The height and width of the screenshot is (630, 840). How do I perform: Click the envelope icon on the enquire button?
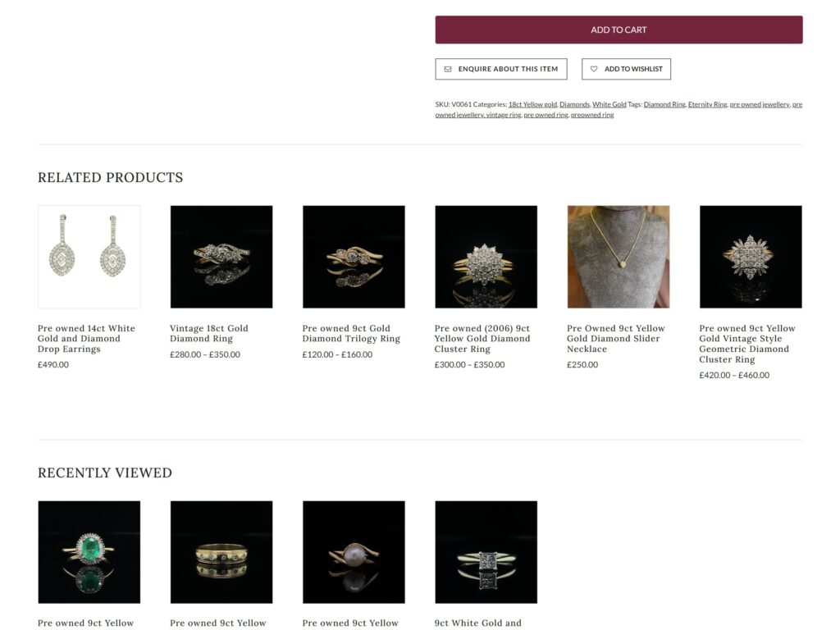pyautogui.click(x=448, y=69)
